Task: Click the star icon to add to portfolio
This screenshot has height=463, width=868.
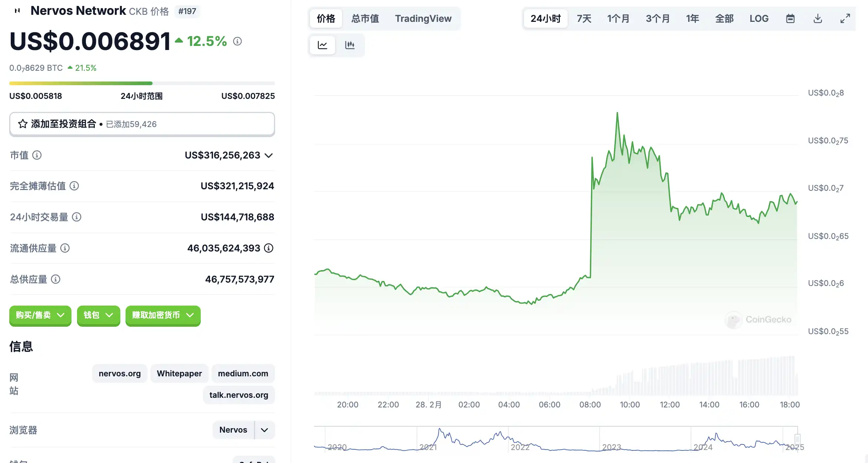Action: (x=23, y=124)
